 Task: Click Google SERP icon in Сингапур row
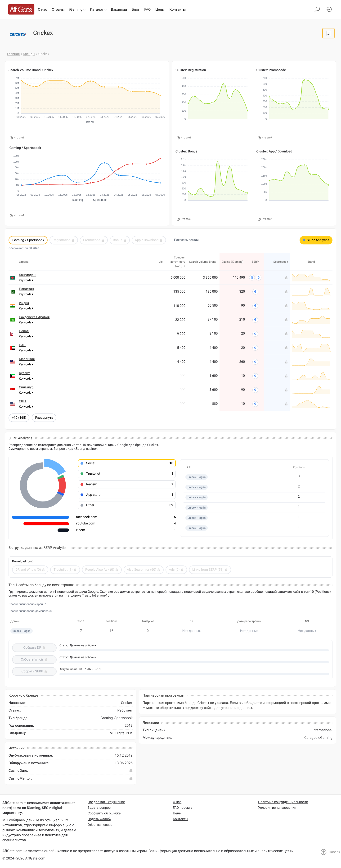coord(255,390)
